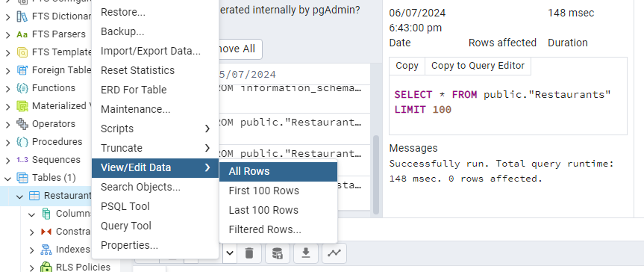Click the query history scrollbar
Screen dimensions: 644x272
[376, 175]
